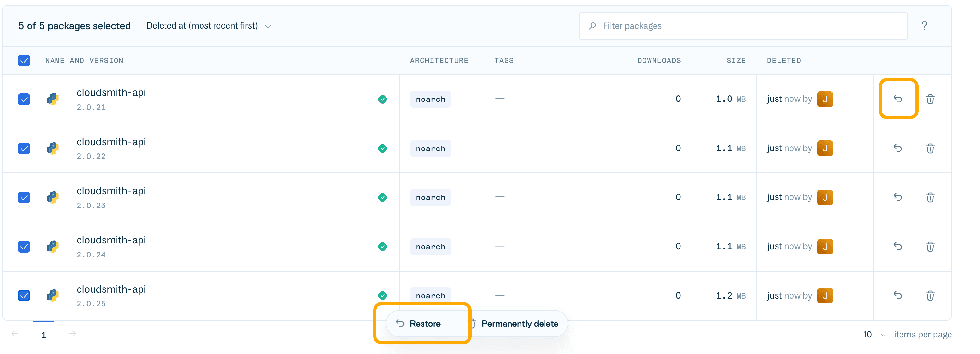The image size is (980, 354).
Task: Uncheck the checkbox for cloudsmith-api 2.0.25
Action: coord(24,295)
